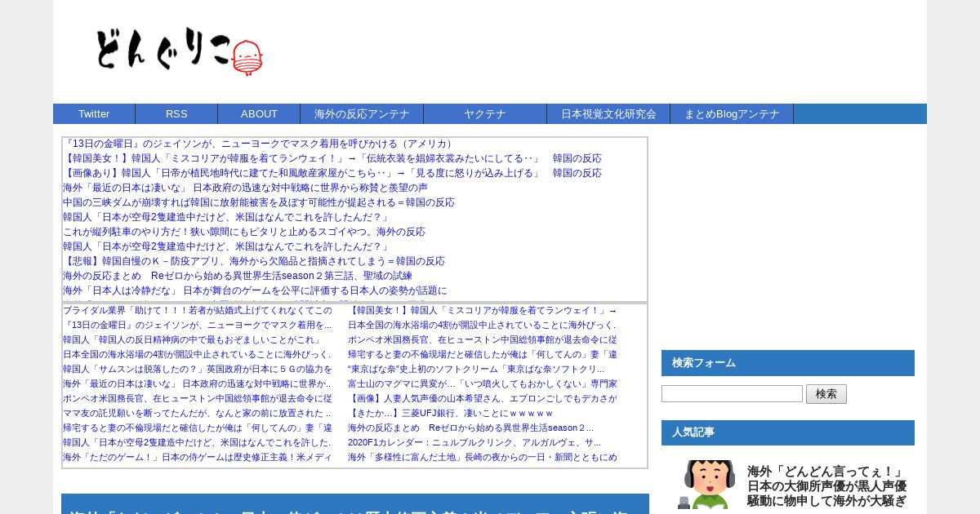Open the Twitter nav item

pos(94,114)
